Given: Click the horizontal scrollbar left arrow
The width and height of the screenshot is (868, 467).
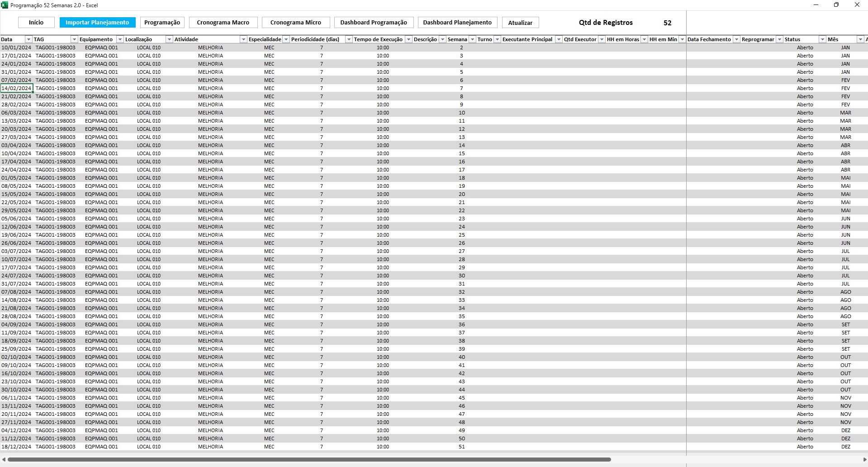Looking at the screenshot, I should pyautogui.click(x=4, y=459).
